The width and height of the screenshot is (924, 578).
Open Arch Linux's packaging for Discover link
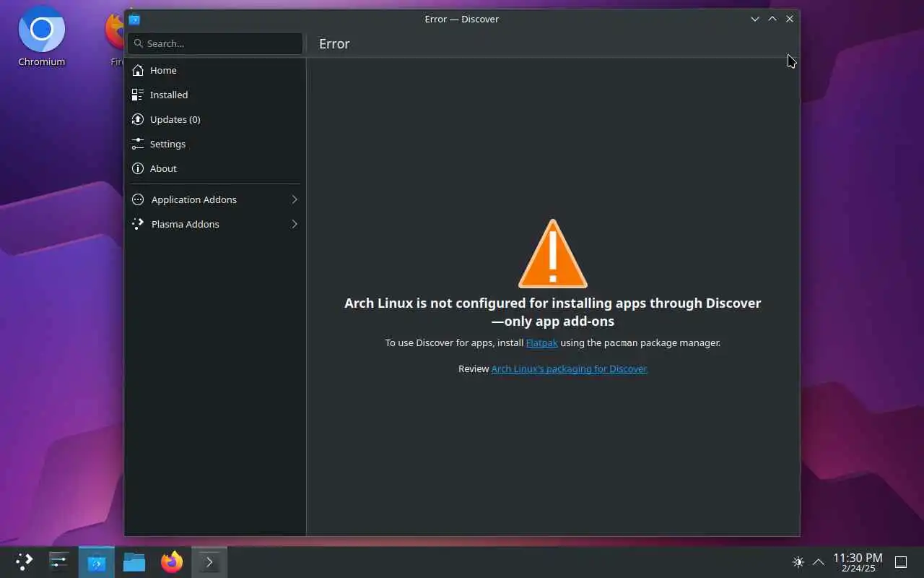click(x=570, y=368)
